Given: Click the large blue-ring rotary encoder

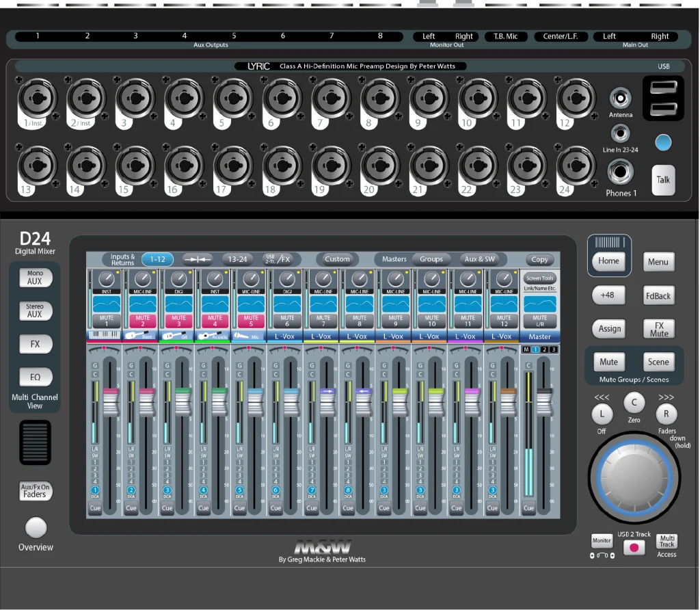Looking at the screenshot, I should pos(634,477).
